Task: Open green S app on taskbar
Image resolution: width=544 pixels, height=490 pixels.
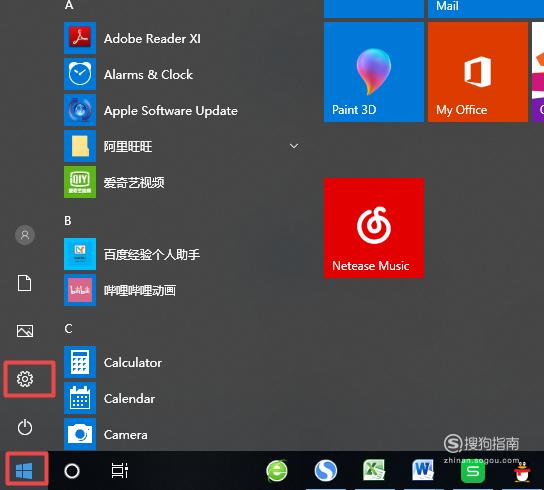Action: [473, 472]
